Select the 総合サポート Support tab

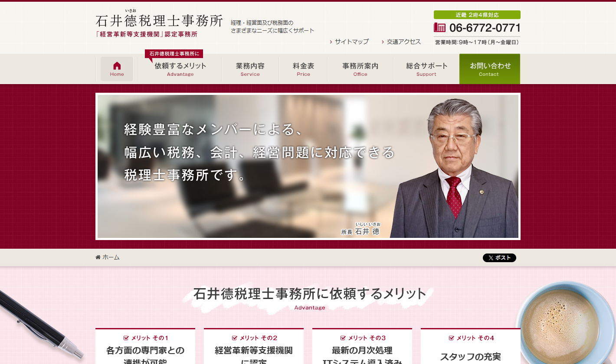pyautogui.click(x=426, y=69)
